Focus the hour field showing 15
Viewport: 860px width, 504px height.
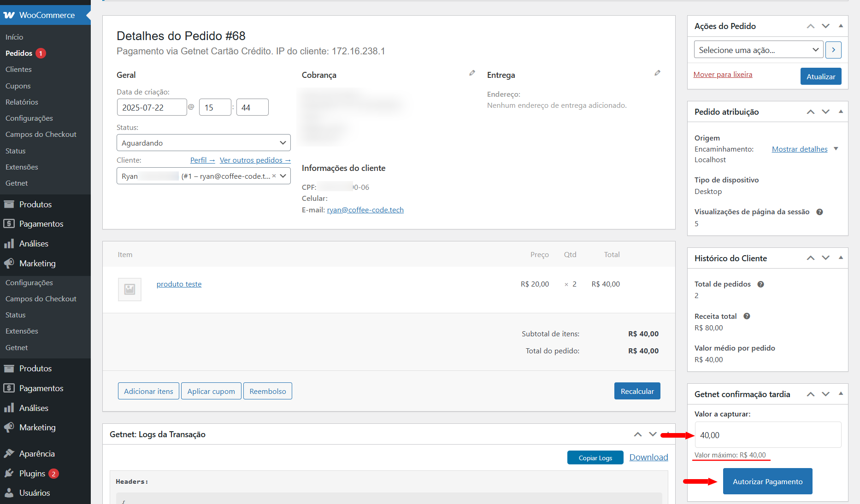(x=215, y=107)
